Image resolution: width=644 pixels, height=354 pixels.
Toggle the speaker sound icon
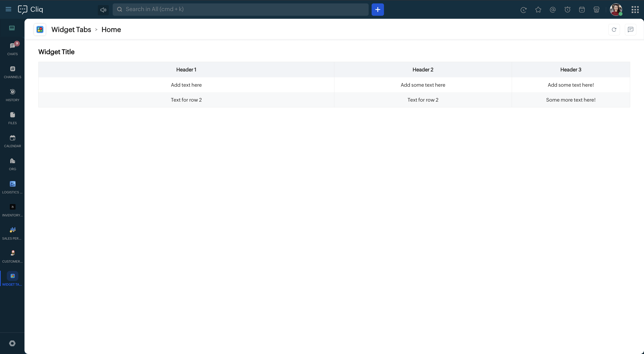pyautogui.click(x=103, y=10)
